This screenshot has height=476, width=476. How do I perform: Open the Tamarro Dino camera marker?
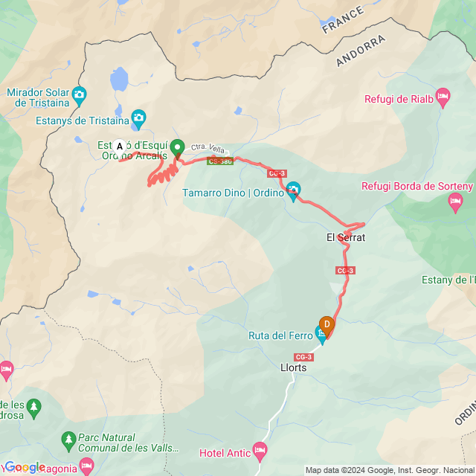pos(293,190)
